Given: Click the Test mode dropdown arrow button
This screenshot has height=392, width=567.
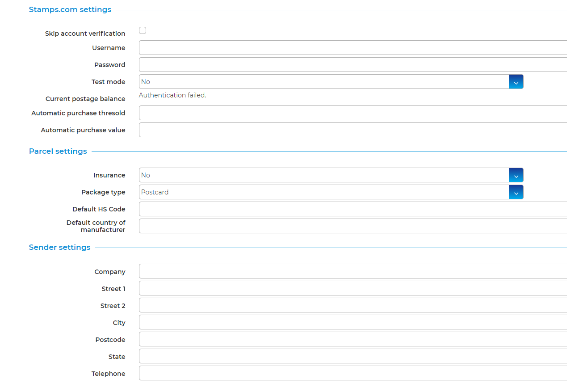Looking at the screenshot, I should coord(516,82).
